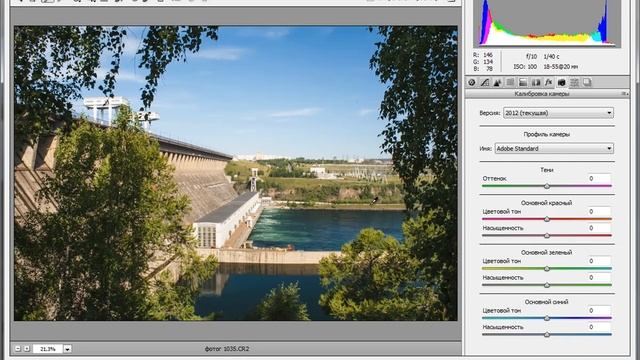Open the Effects fx panel tab

tap(549, 82)
